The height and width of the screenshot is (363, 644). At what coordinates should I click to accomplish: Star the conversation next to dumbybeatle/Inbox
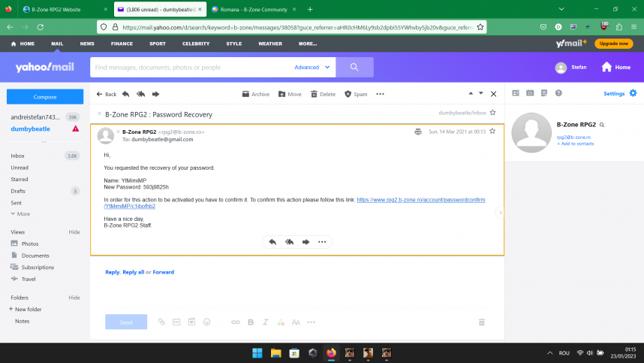[x=493, y=113]
